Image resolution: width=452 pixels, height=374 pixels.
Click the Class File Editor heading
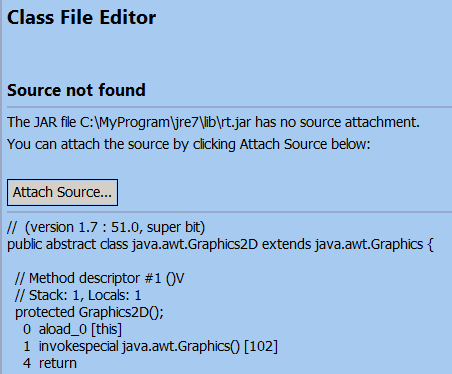[x=81, y=18]
